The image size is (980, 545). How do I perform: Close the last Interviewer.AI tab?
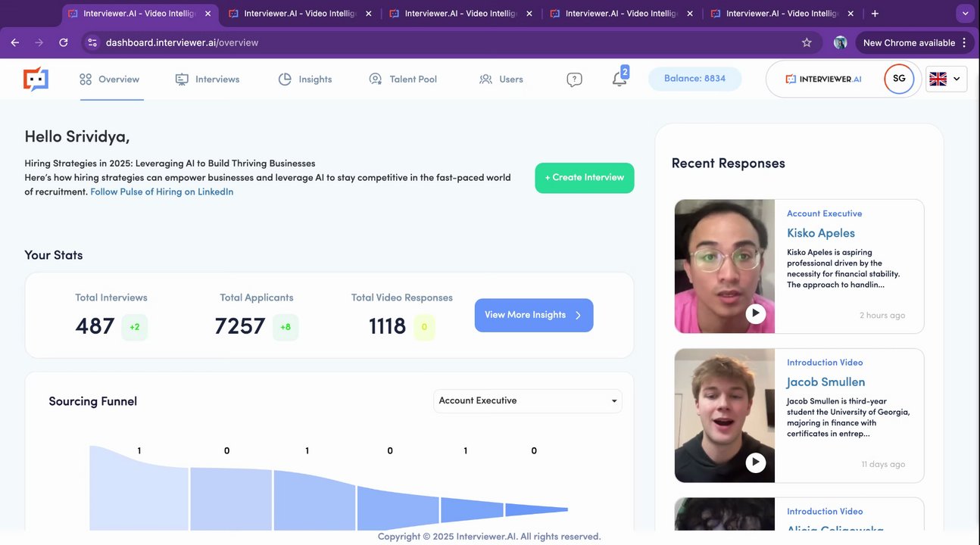850,14
